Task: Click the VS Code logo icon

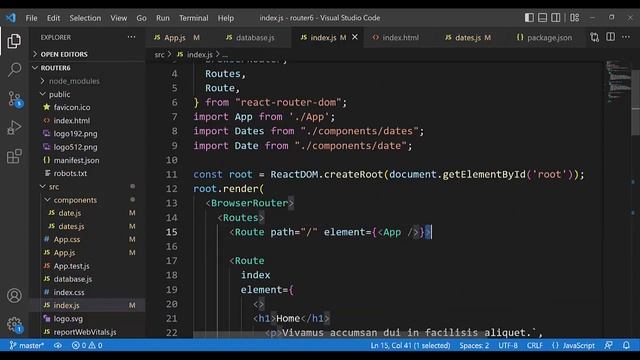Action: pyautogui.click(x=11, y=18)
